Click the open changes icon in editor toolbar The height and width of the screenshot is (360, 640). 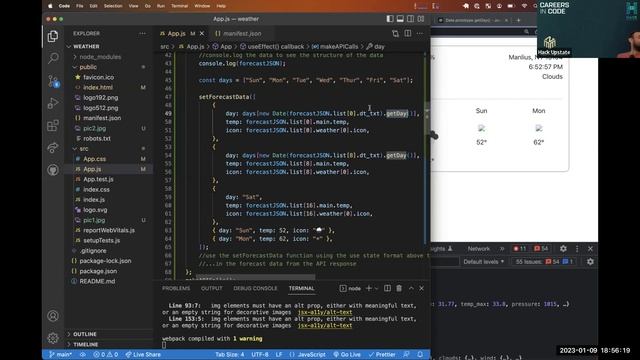point(395,33)
